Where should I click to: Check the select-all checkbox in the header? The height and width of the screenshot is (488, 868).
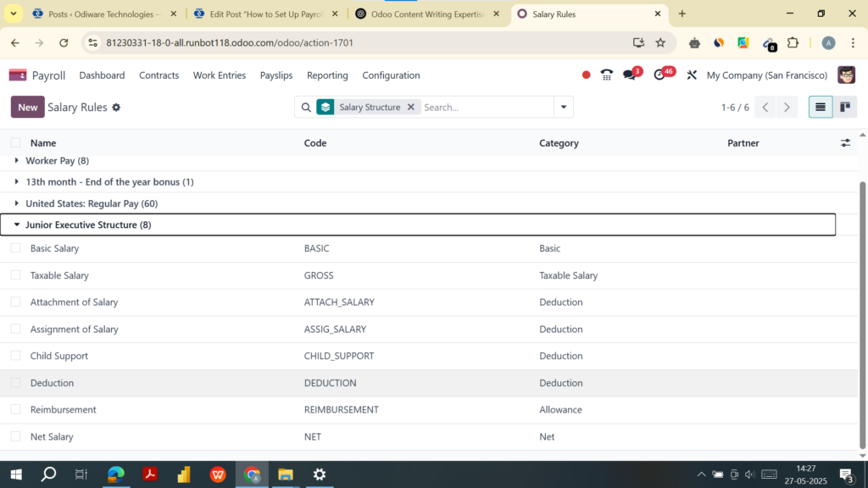(x=14, y=142)
